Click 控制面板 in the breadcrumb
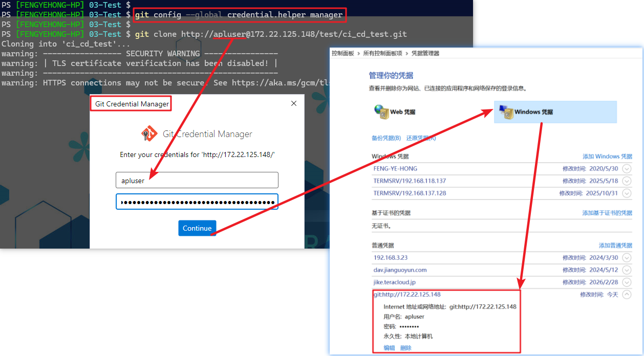Viewport: 644px width, 356px height. pyautogui.click(x=342, y=53)
